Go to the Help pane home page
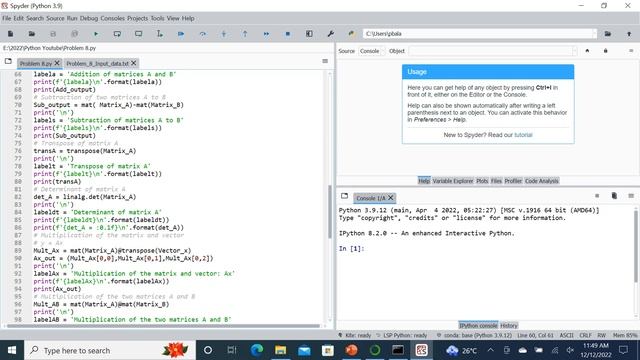640x360 pixels. (x=587, y=51)
